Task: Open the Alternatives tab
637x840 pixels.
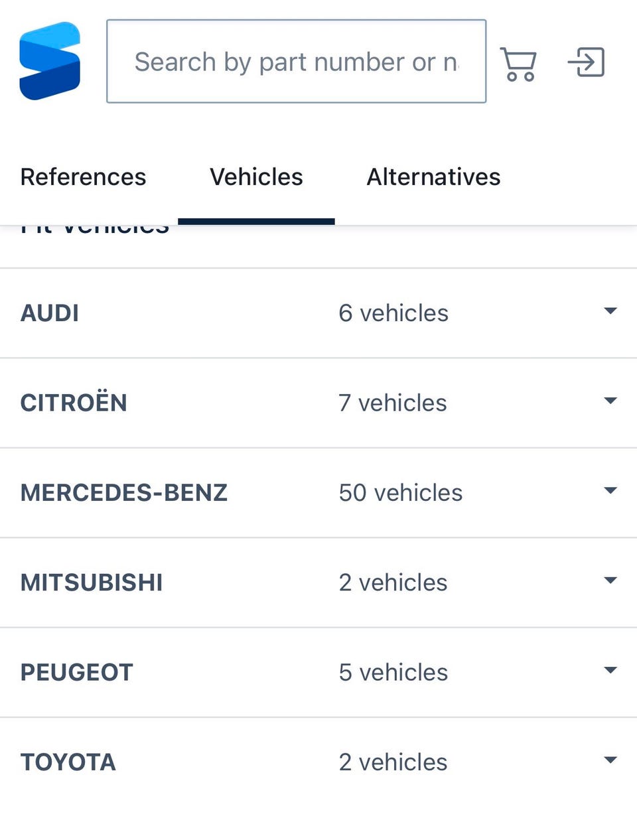Action: 433,177
